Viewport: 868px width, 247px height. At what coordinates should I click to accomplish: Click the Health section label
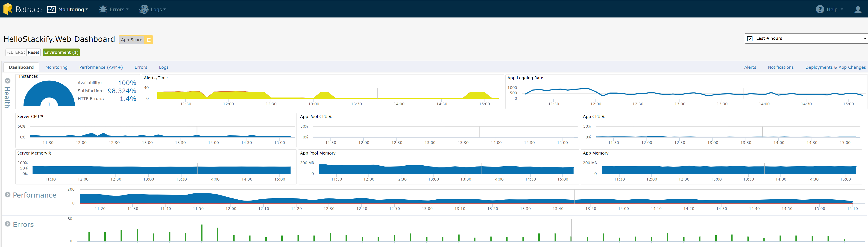pos(7,97)
